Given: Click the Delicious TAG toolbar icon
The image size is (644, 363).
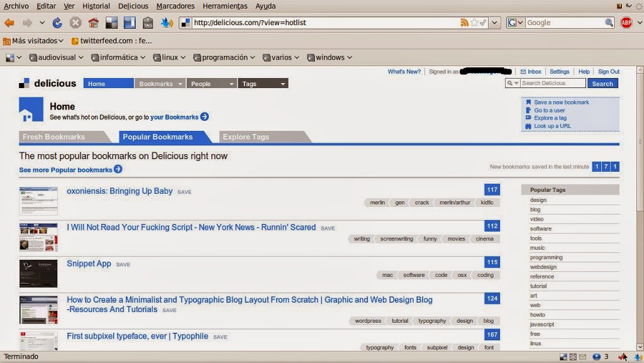Looking at the screenshot, I should (x=148, y=23).
